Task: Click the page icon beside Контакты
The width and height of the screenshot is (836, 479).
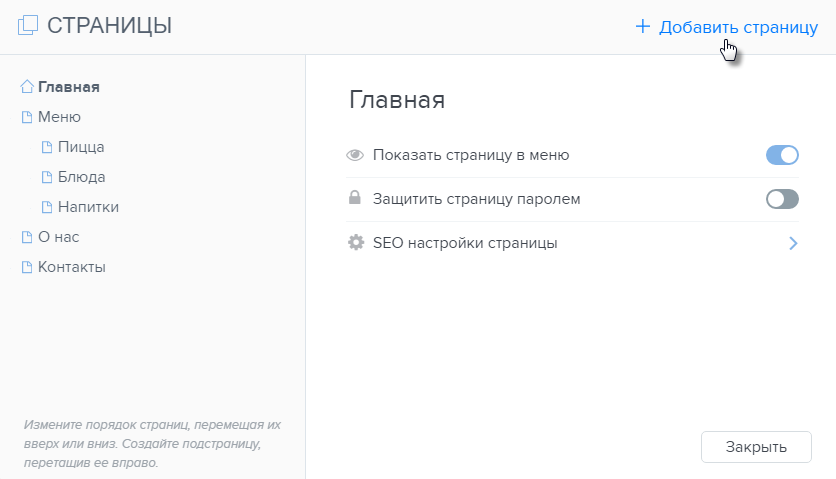Action: pyautogui.click(x=27, y=267)
